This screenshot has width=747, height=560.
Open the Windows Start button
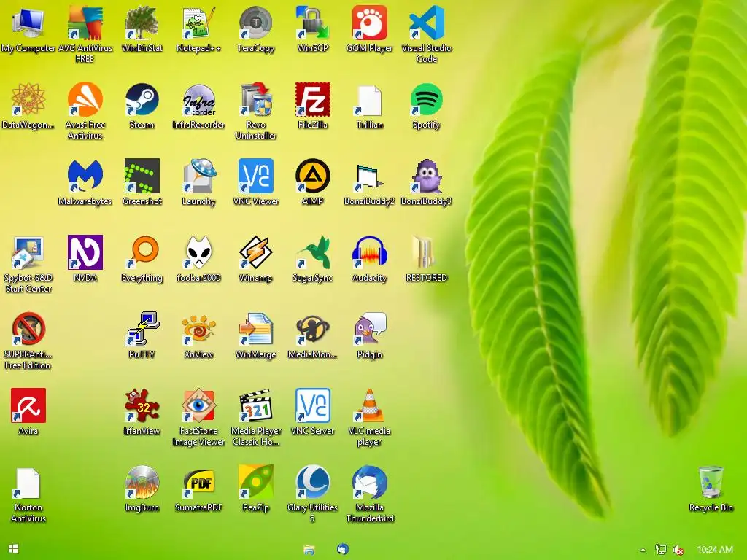click(x=13, y=549)
